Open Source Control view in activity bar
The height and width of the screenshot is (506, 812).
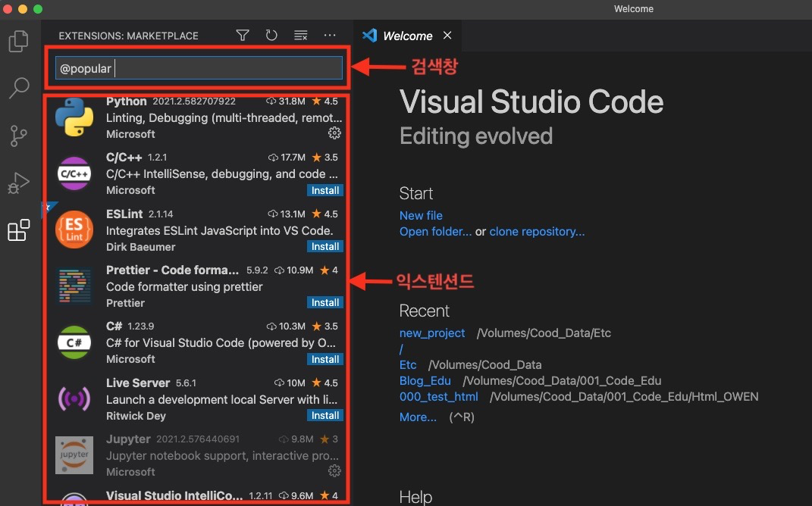tap(19, 136)
